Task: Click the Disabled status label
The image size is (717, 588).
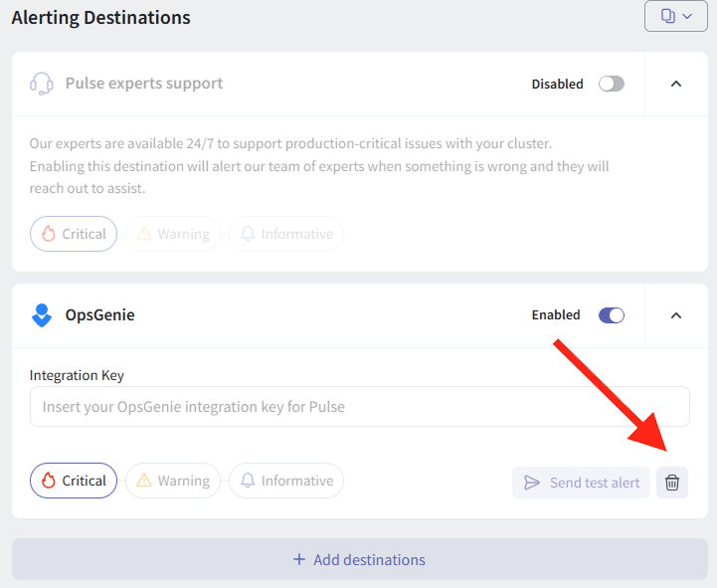Action: (x=557, y=84)
